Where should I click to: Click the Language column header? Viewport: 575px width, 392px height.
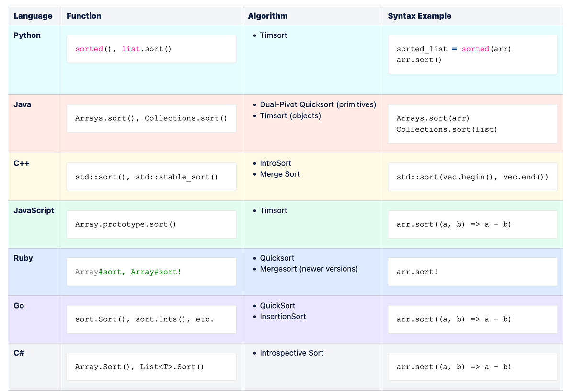click(33, 16)
